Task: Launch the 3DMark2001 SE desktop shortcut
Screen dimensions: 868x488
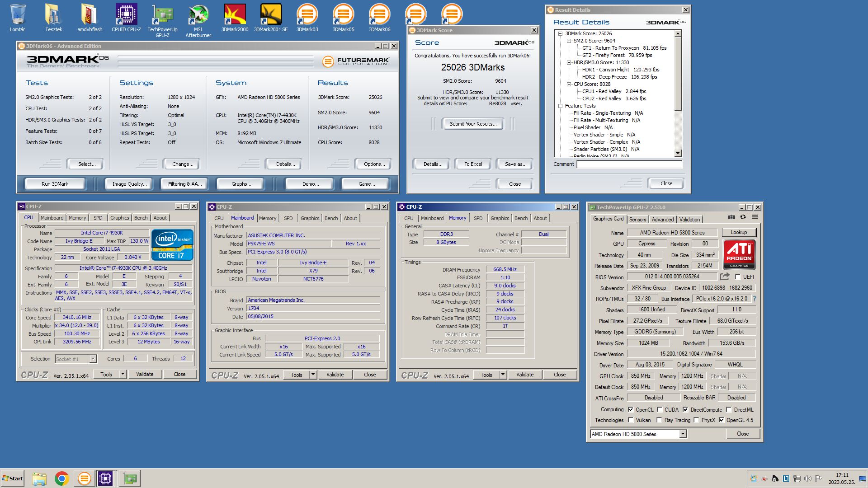Action: click(271, 18)
